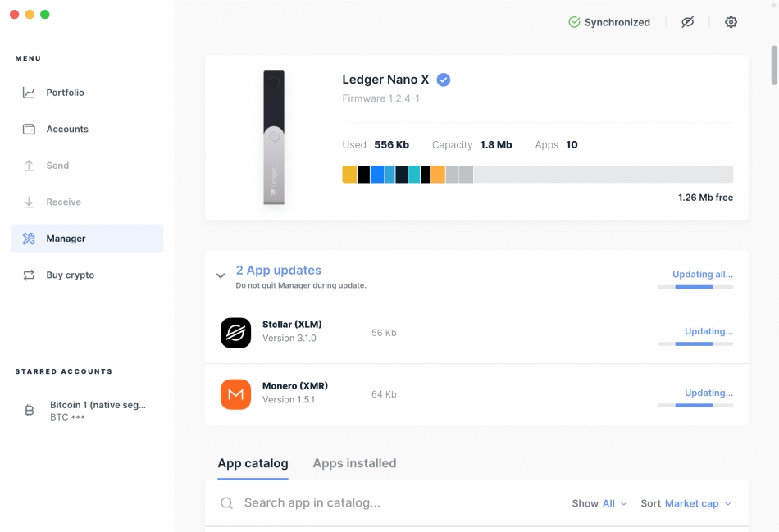This screenshot has height=532, width=779.
Task: Click the vertical scrollbar on the right
Action: [x=774, y=66]
